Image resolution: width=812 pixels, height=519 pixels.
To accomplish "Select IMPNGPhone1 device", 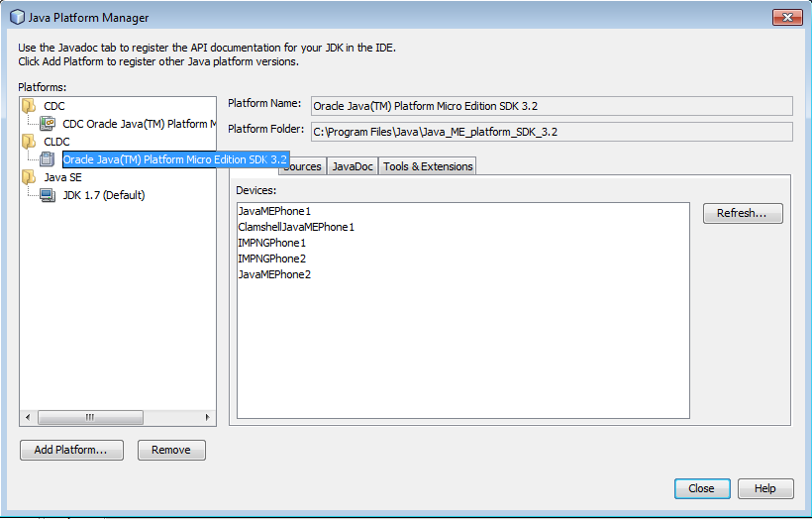I will (272, 243).
